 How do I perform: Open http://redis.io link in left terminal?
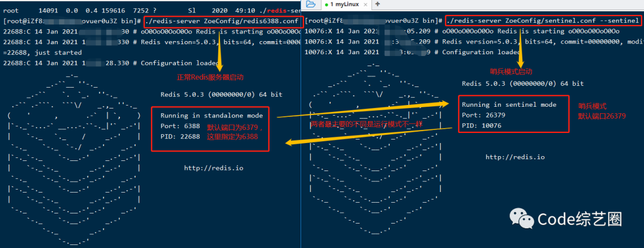tap(213, 168)
